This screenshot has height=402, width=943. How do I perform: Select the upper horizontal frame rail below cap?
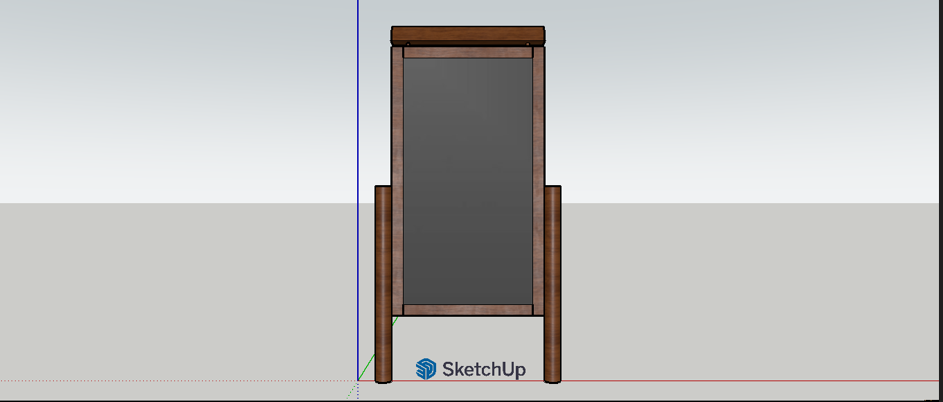(468, 52)
